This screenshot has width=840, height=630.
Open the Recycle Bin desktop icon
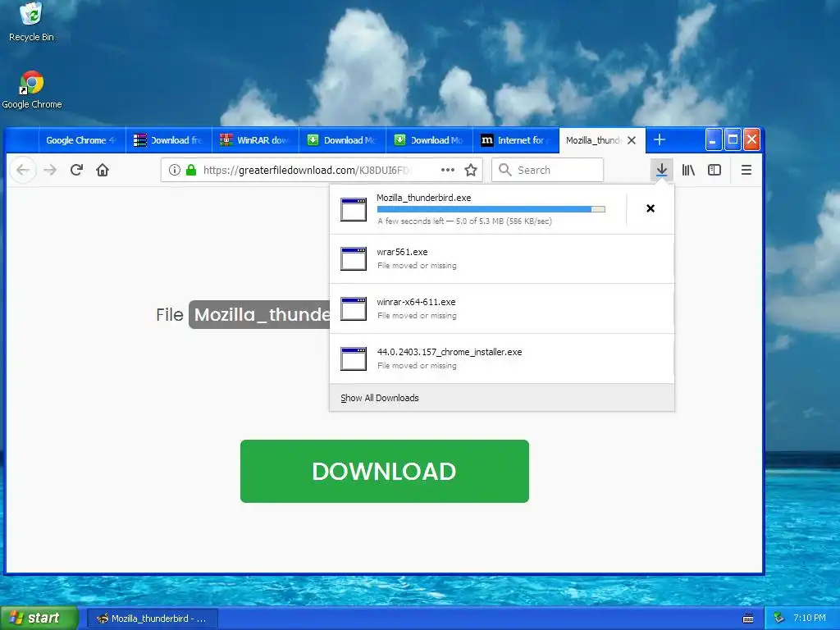pos(31,21)
